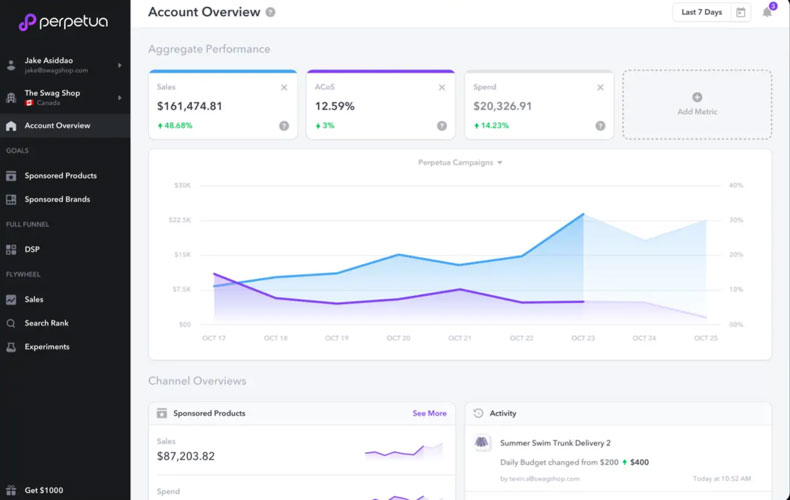Open Sales under Flywheel
Viewport: 790px width, 500px height.
click(34, 299)
